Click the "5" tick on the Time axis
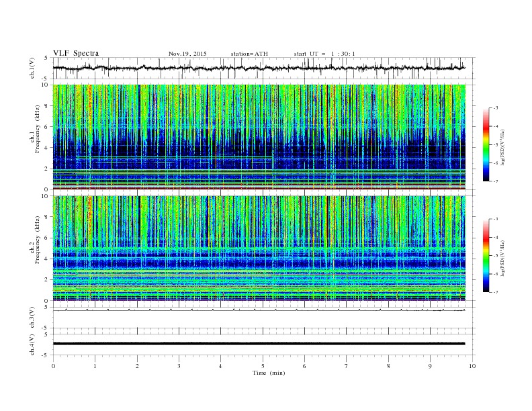The width and height of the screenshot is (532, 411). 263,366
